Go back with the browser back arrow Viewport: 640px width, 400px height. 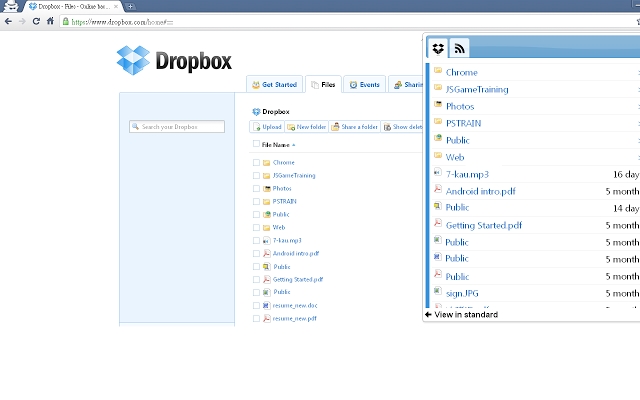pos(9,20)
